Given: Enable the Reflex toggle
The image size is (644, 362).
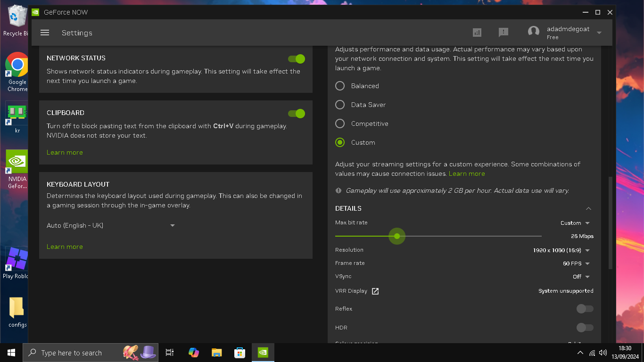Looking at the screenshot, I should 585,309.
